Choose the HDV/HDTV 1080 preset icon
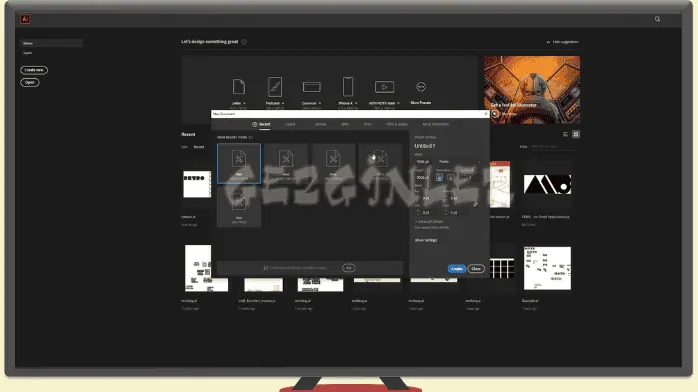The image size is (698, 392). [x=384, y=87]
